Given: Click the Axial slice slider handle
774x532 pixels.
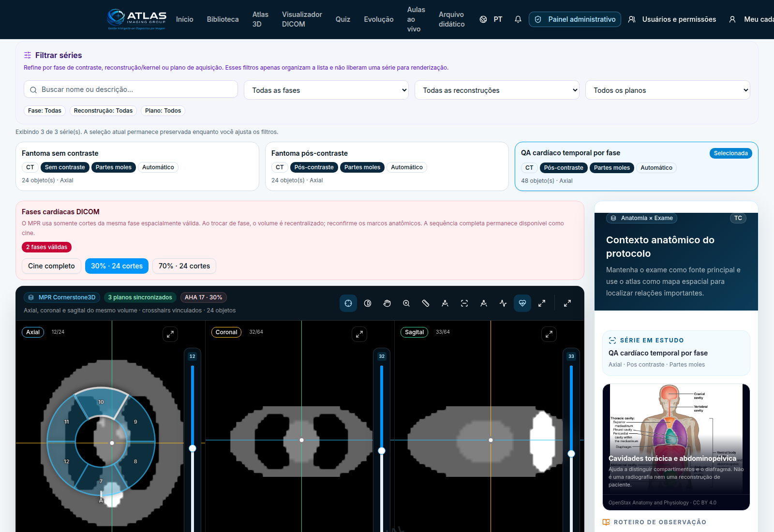Looking at the screenshot, I should pyautogui.click(x=193, y=448).
